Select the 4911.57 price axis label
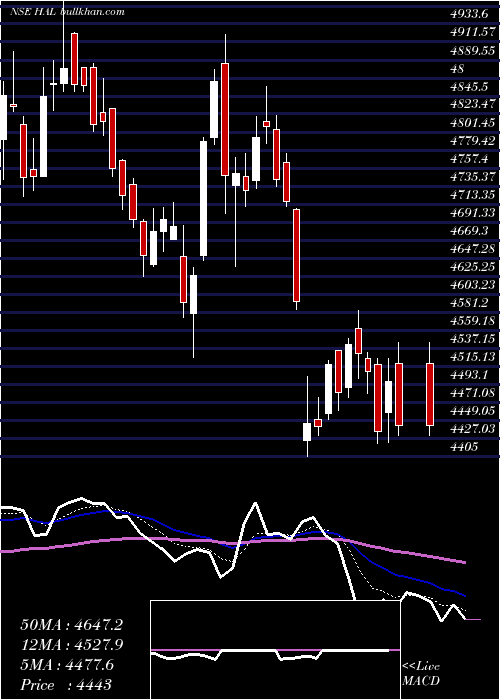Image resolution: width=500 pixels, height=700 pixels. (473, 32)
